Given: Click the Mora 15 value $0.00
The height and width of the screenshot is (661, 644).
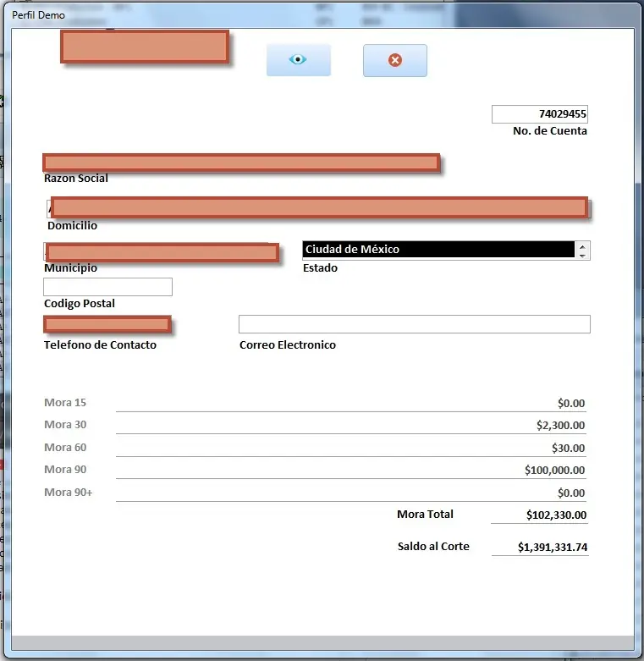Looking at the screenshot, I should (x=571, y=404).
